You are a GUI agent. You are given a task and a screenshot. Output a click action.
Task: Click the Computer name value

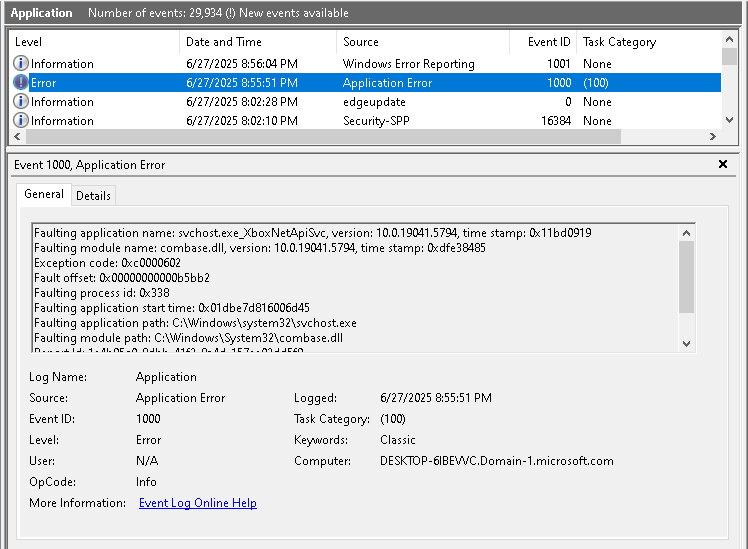(497, 461)
